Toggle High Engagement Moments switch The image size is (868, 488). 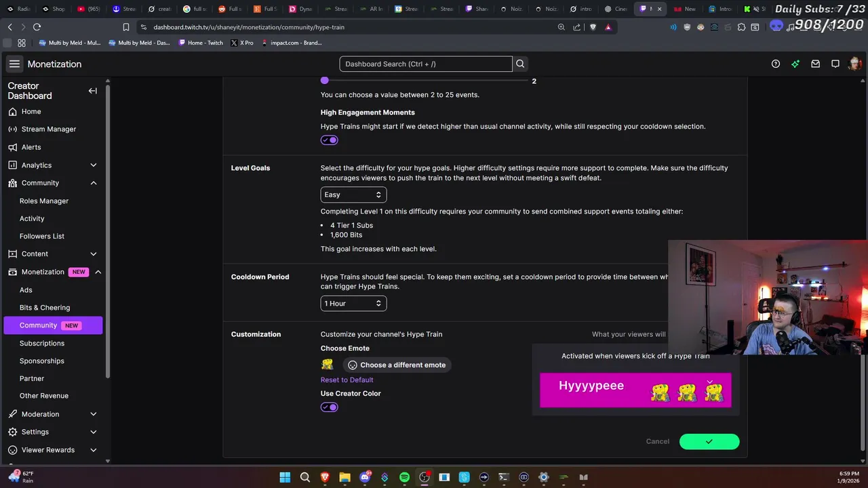[330, 140]
